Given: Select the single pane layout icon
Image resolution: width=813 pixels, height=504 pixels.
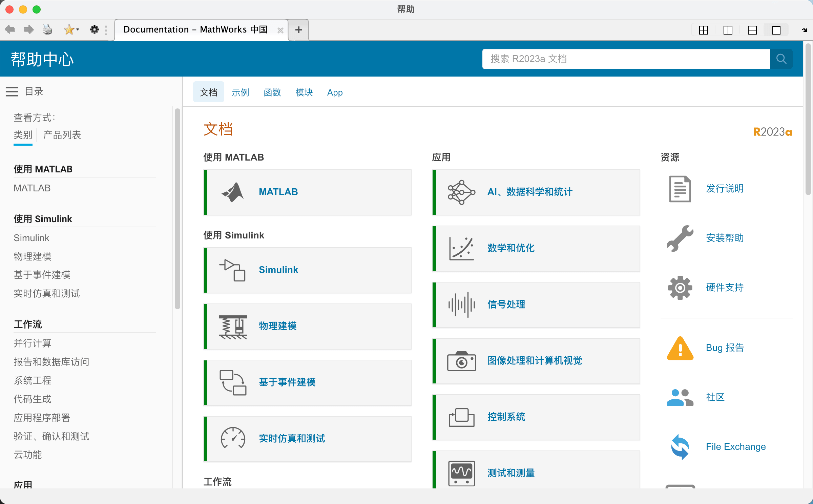Looking at the screenshot, I should [776, 30].
